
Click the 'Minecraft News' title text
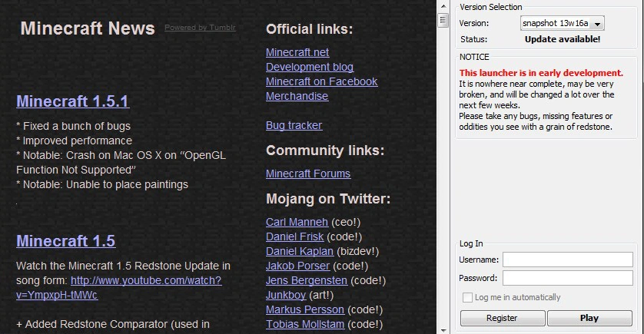pos(88,28)
